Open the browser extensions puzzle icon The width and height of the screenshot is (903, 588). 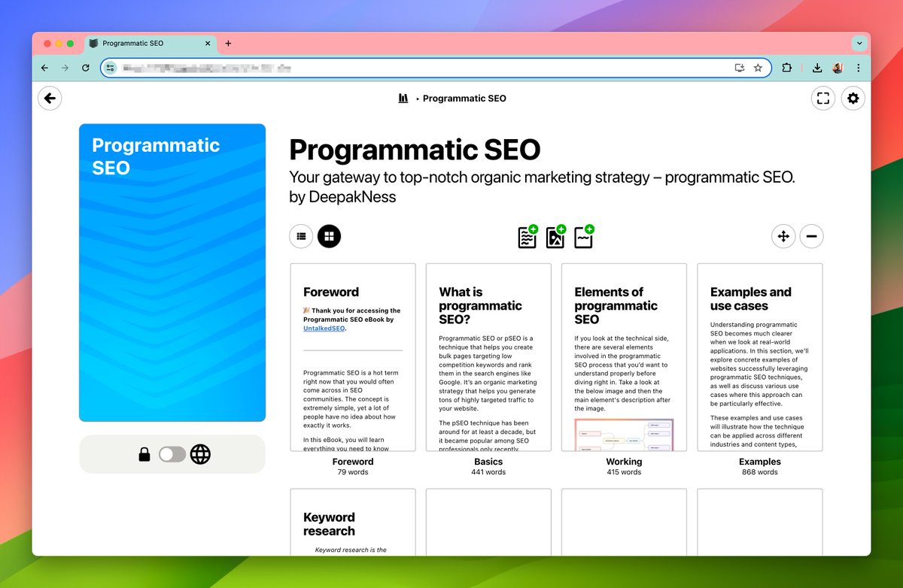pos(787,68)
